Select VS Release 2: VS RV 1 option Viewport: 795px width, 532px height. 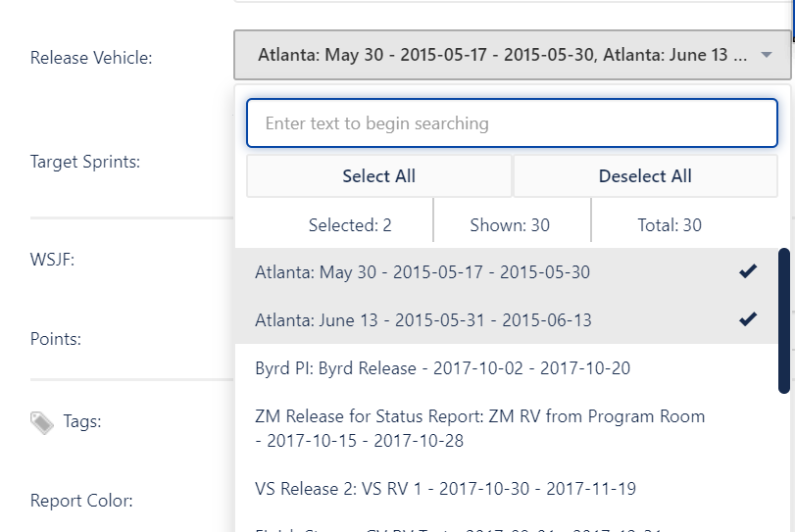coord(507,489)
